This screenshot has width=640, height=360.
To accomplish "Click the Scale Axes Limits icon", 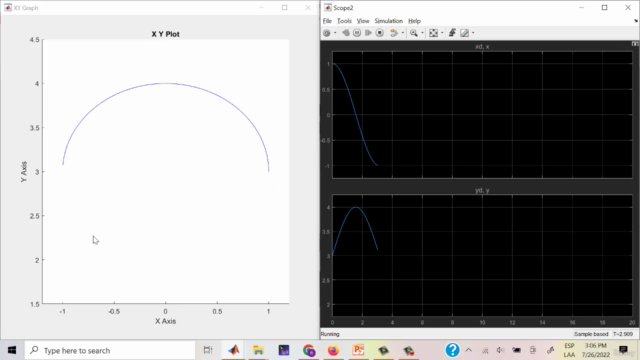I will pos(433,33).
